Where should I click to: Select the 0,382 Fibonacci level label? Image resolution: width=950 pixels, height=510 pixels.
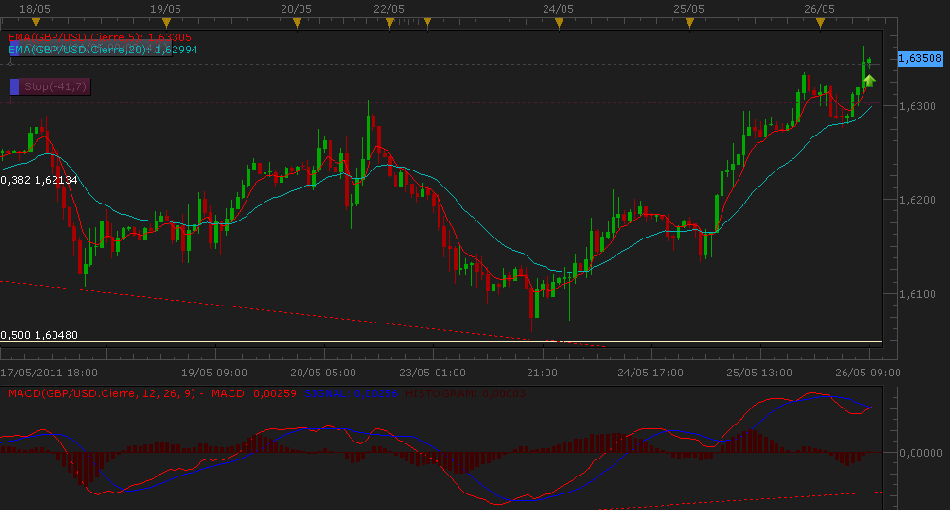pos(39,180)
